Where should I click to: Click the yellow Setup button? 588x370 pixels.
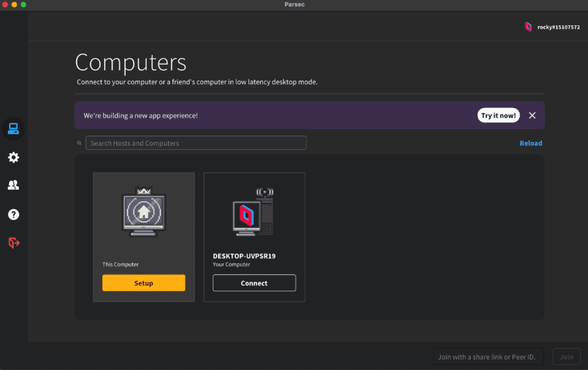coord(144,283)
